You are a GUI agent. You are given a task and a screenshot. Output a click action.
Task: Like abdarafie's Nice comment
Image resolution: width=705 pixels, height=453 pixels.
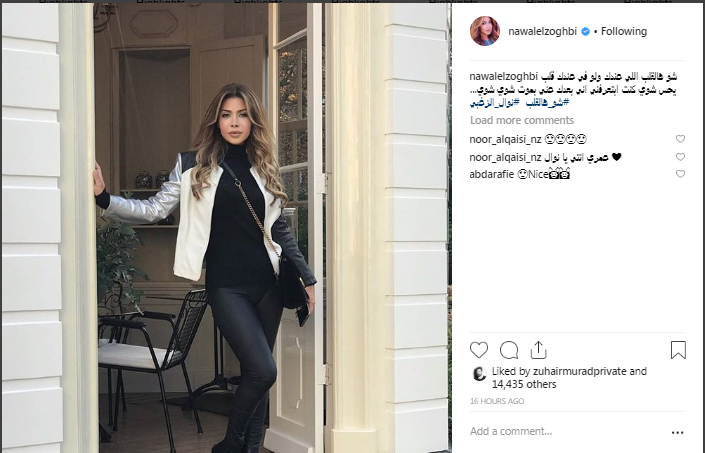pyautogui.click(x=680, y=174)
